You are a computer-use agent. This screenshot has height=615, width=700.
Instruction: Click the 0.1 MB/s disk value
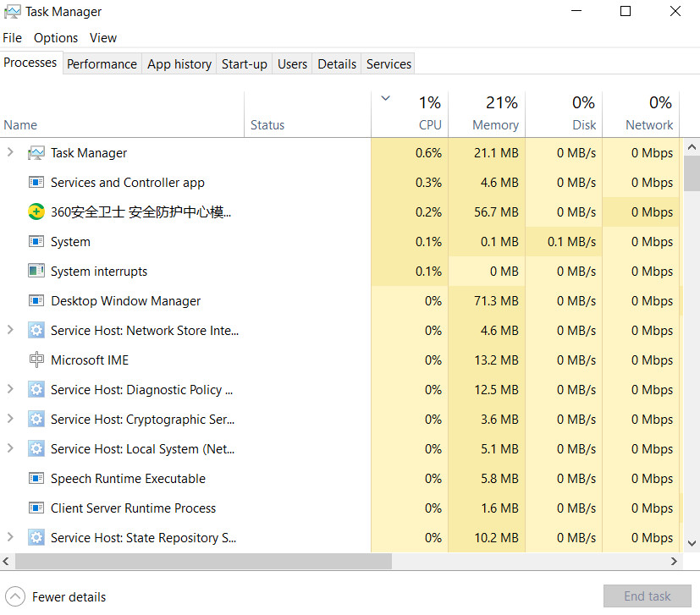[x=572, y=241]
